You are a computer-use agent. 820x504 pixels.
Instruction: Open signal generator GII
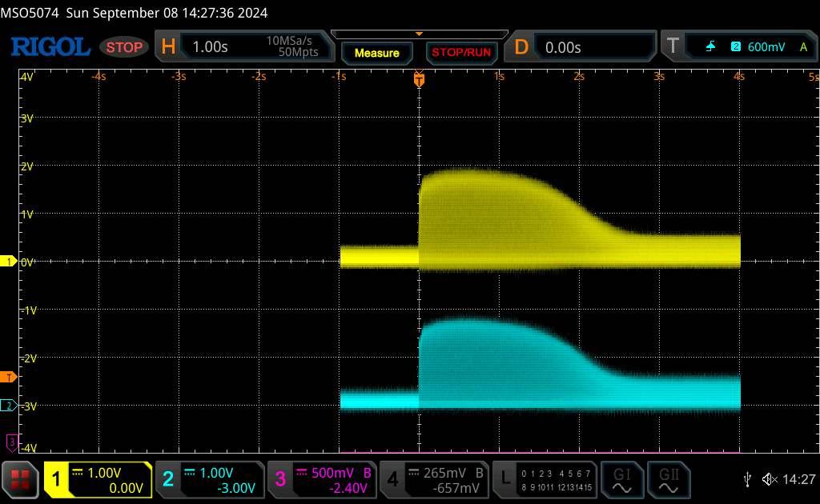click(668, 479)
